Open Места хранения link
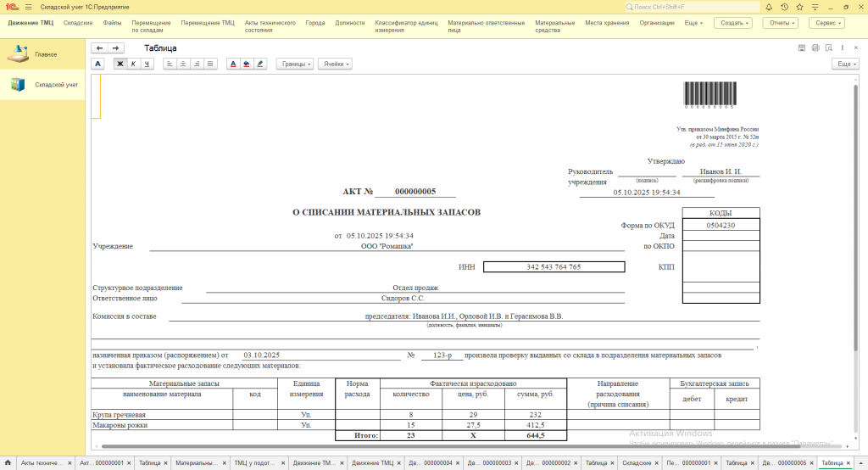The width and height of the screenshot is (868, 470). click(x=607, y=23)
